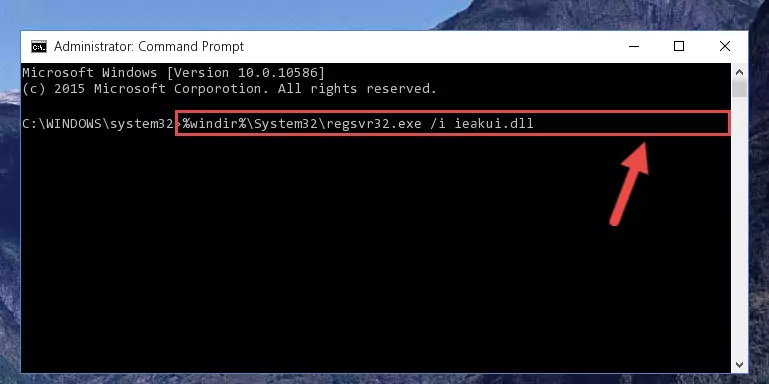Image resolution: width=769 pixels, height=384 pixels.
Task: Click the 'Microsoft Windows [Version 10.0.10586]' line
Action: [173, 73]
